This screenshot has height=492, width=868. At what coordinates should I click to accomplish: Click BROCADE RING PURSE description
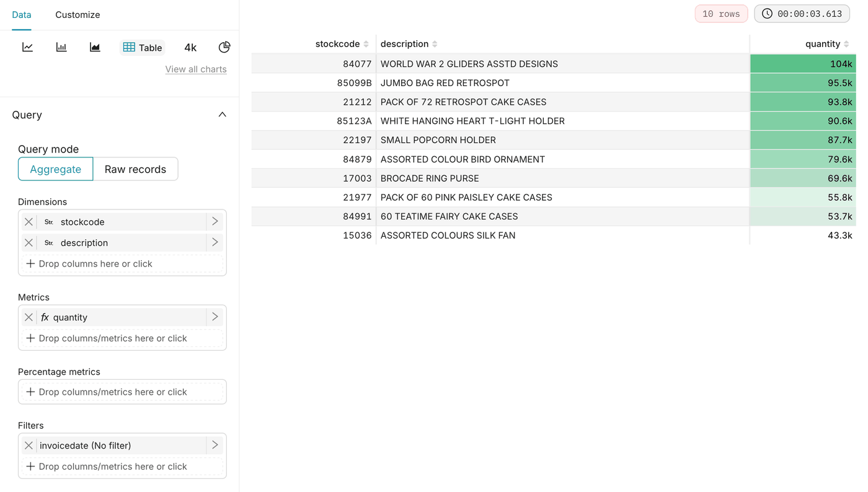tap(430, 178)
